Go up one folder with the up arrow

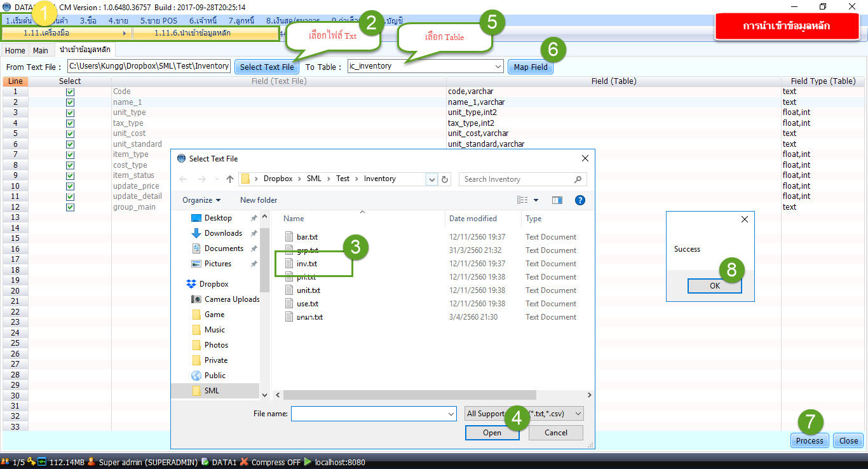point(230,179)
